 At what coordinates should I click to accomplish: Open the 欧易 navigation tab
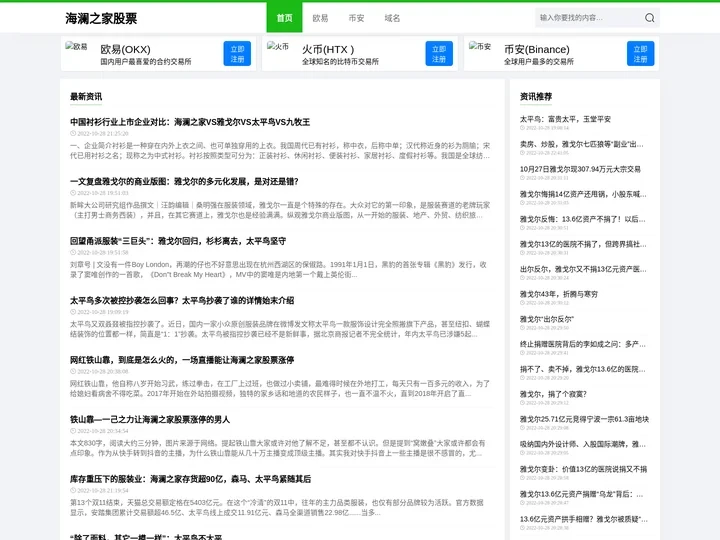click(320, 18)
